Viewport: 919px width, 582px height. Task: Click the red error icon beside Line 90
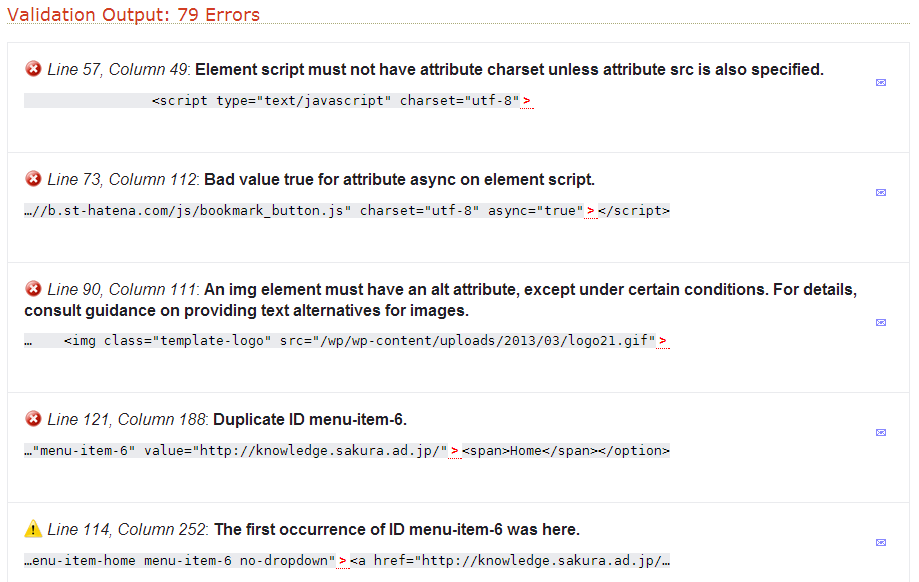pyautogui.click(x=33, y=289)
